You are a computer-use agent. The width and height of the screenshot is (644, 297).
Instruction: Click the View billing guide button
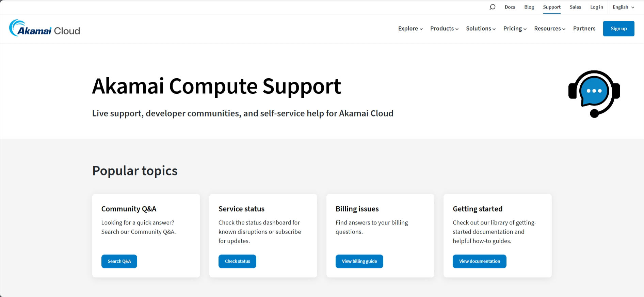(359, 261)
